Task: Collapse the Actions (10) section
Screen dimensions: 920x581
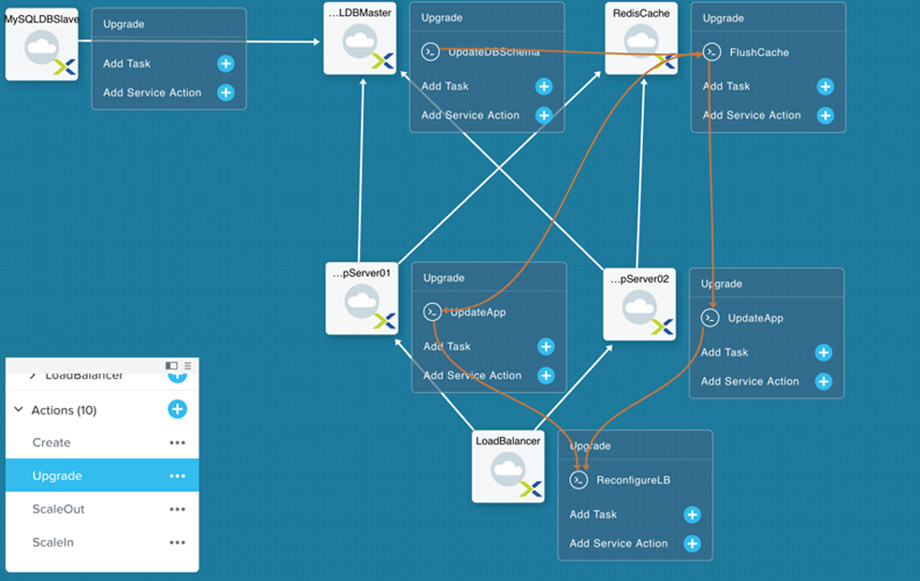Action: click(18, 410)
